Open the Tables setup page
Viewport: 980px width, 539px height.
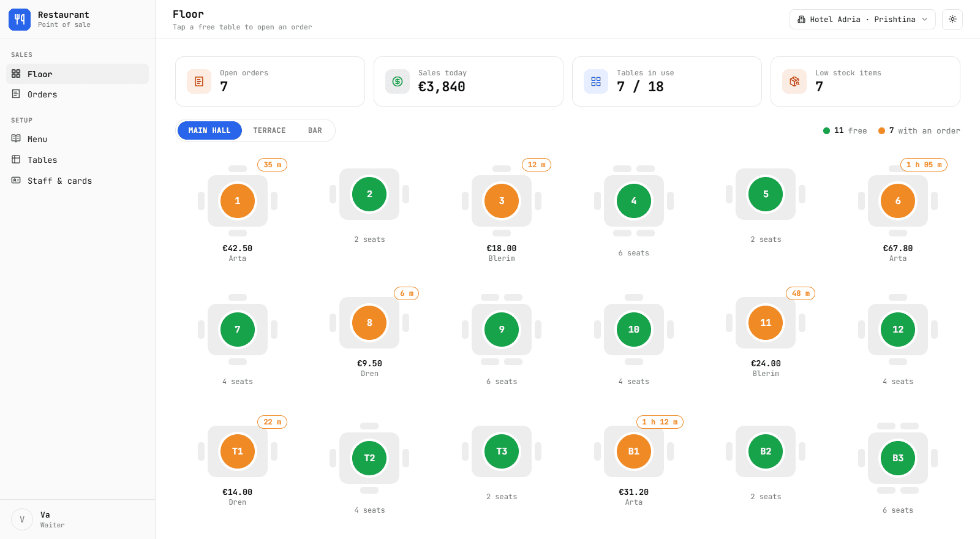click(78, 160)
